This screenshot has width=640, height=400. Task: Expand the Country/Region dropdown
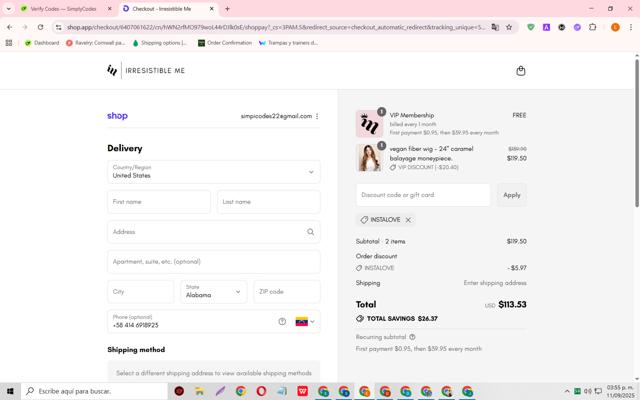(213, 172)
